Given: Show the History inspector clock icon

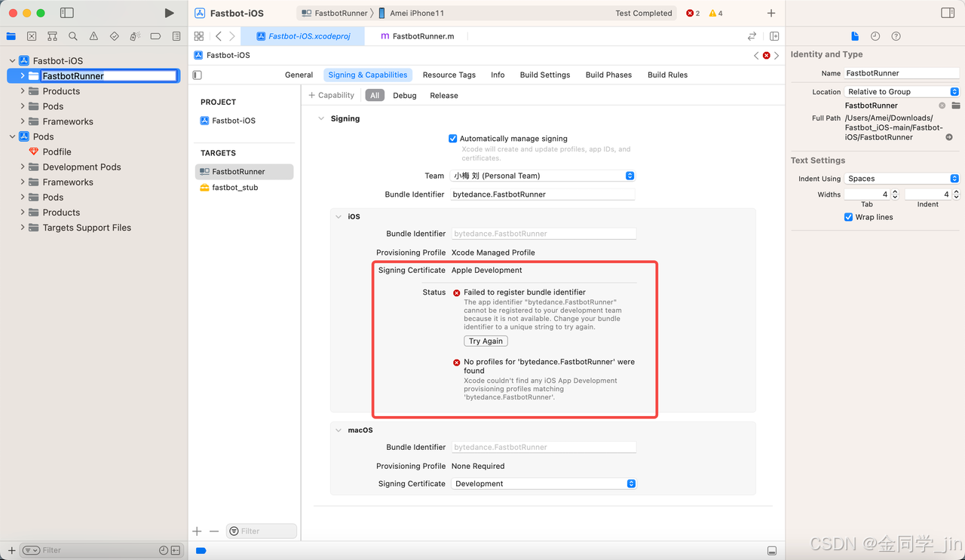Looking at the screenshot, I should click(x=875, y=36).
